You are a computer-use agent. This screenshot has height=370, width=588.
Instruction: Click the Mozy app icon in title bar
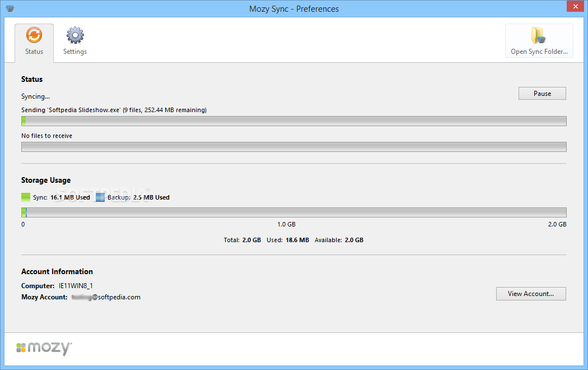click(x=10, y=8)
